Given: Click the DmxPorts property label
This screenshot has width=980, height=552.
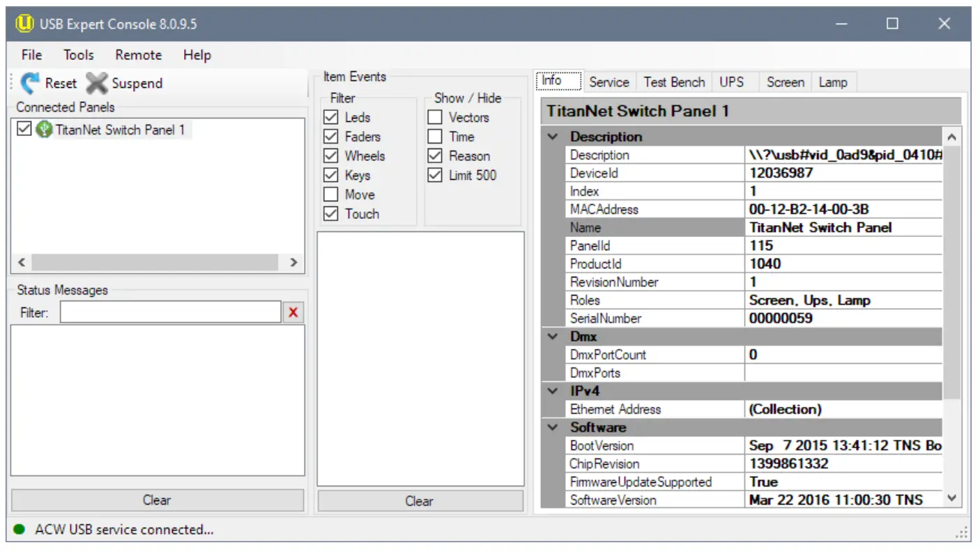Looking at the screenshot, I should (595, 373).
